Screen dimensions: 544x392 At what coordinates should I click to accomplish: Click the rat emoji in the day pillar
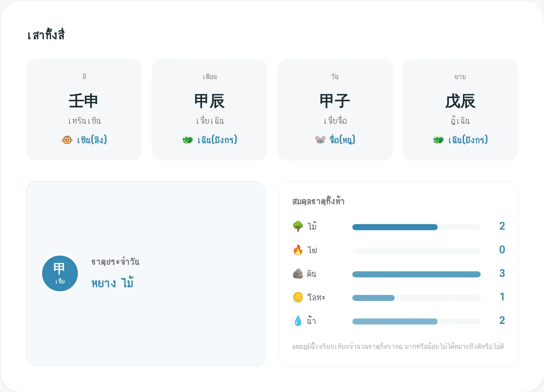(320, 140)
